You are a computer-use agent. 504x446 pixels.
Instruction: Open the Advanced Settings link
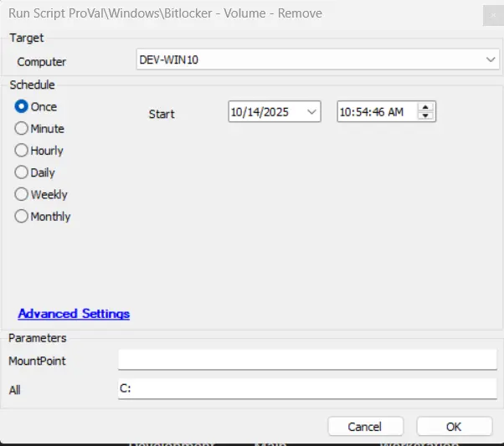pyautogui.click(x=74, y=314)
